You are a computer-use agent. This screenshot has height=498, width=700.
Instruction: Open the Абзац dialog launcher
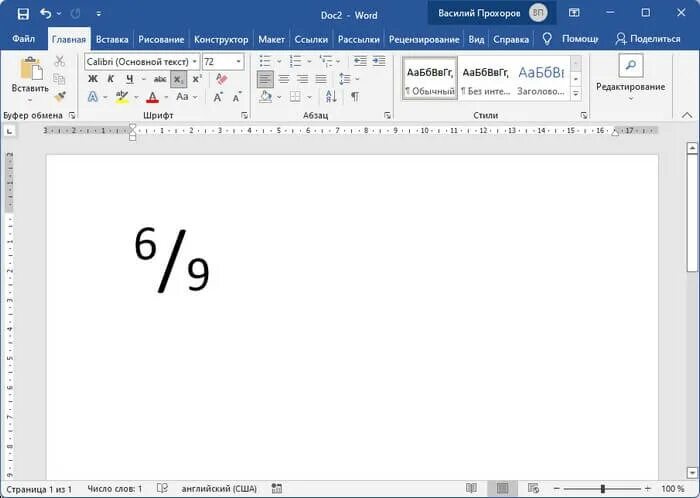coord(387,116)
